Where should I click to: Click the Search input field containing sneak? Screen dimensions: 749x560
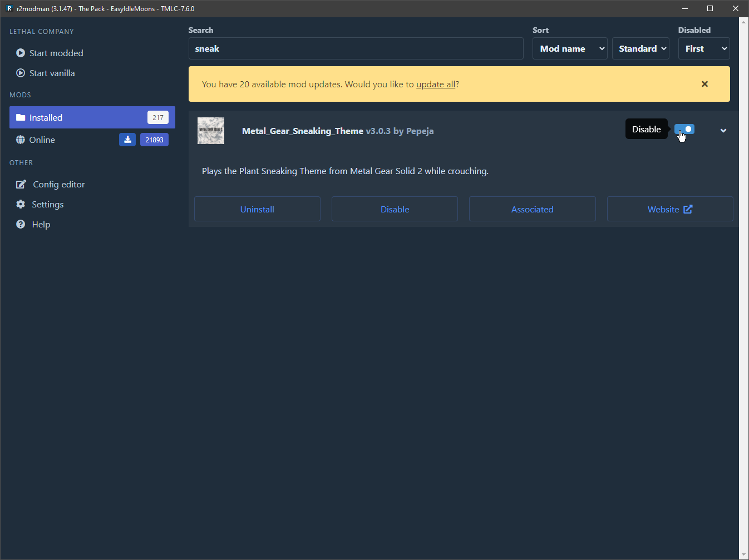(356, 48)
